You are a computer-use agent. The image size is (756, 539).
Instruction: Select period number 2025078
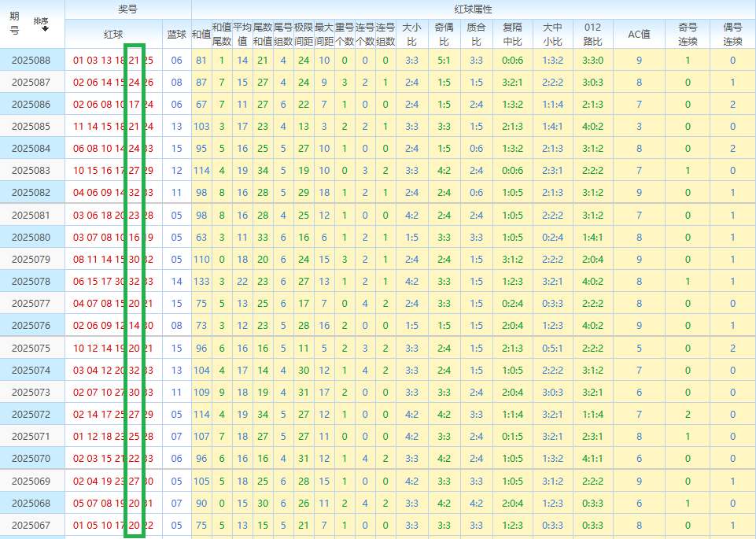(x=31, y=281)
